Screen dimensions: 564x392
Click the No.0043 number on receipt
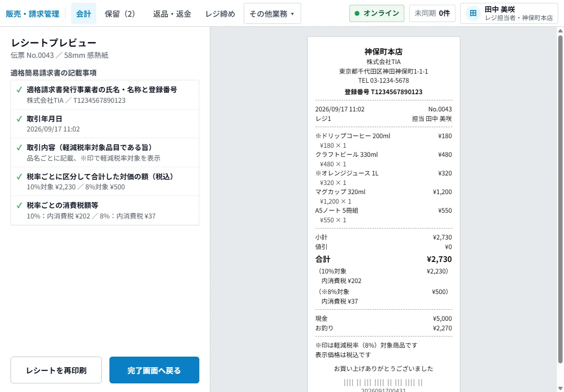(440, 109)
